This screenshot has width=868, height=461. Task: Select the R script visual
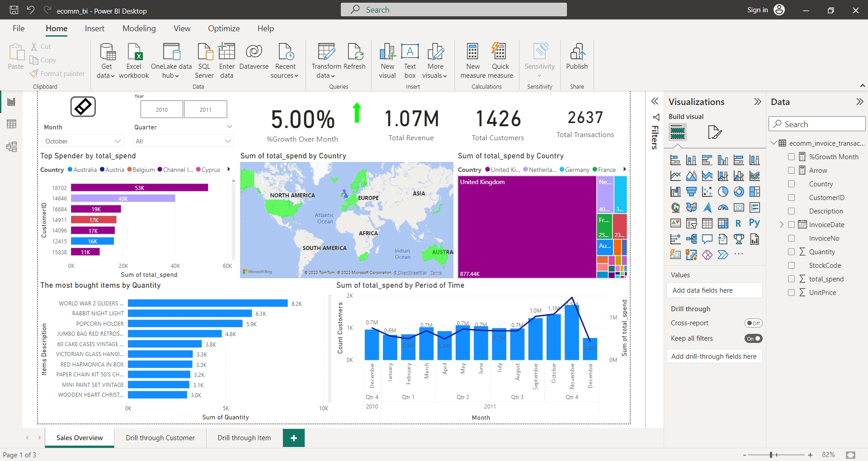coord(738,223)
